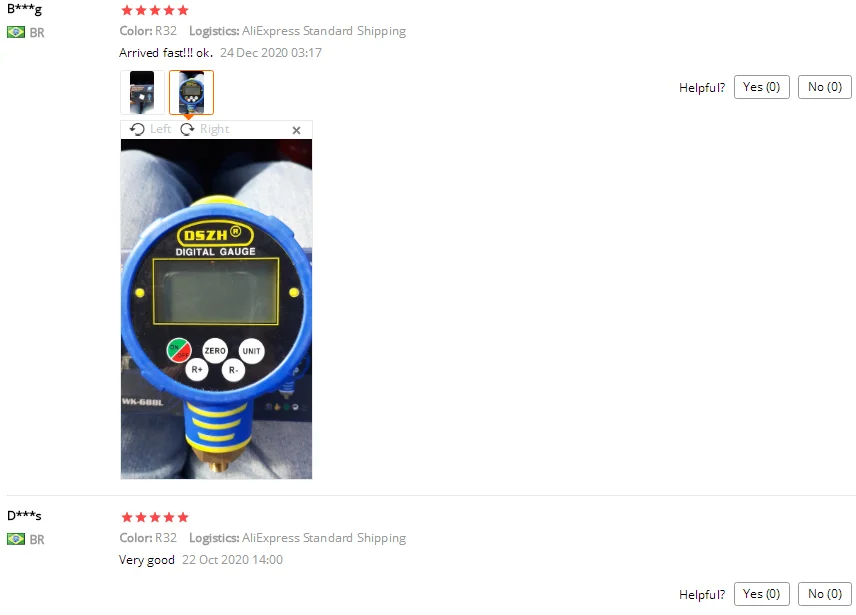Screen dimensions: 856x615
Task: Mark B***g's review unhelpful with No (0)
Action: coord(825,87)
